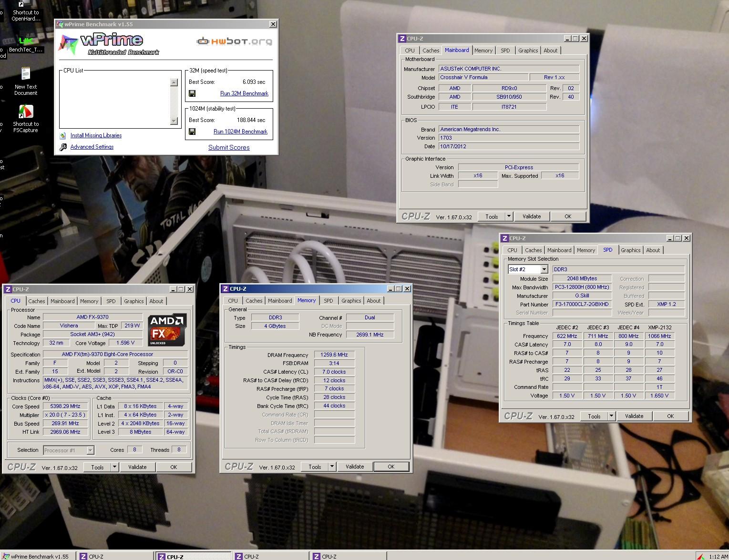Click inside the empty CPU List box
This screenshot has height=560, width=729.
[x=115, y=102]
